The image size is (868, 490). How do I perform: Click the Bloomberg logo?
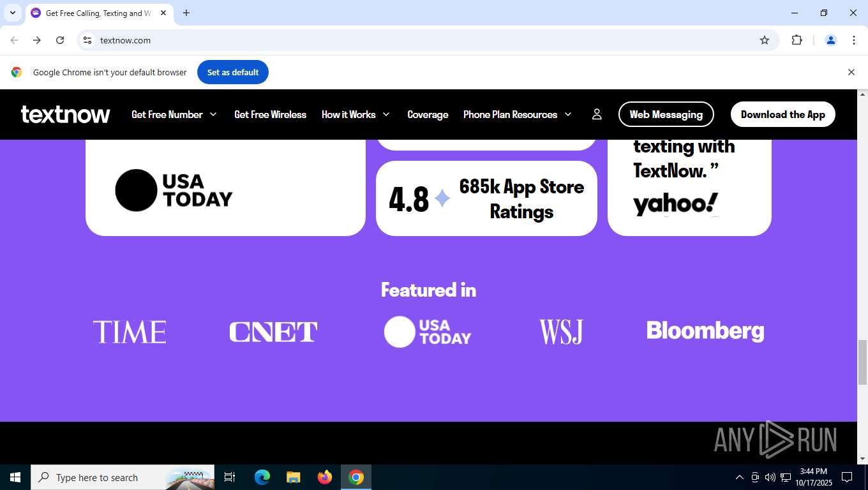click(x=705, y=331)
